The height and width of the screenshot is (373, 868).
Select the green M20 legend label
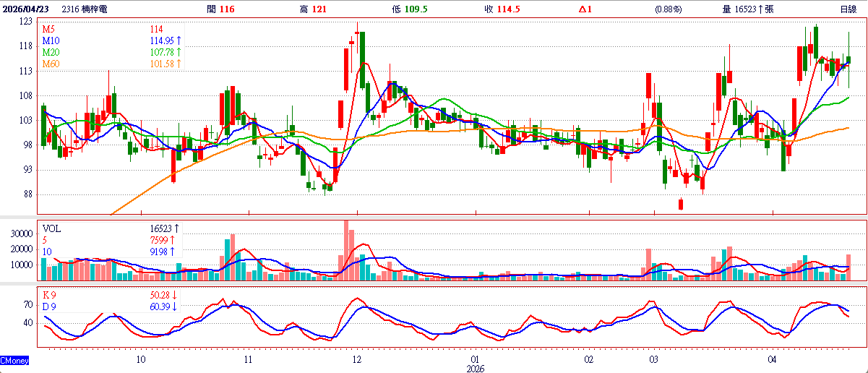tap(51, 53)
